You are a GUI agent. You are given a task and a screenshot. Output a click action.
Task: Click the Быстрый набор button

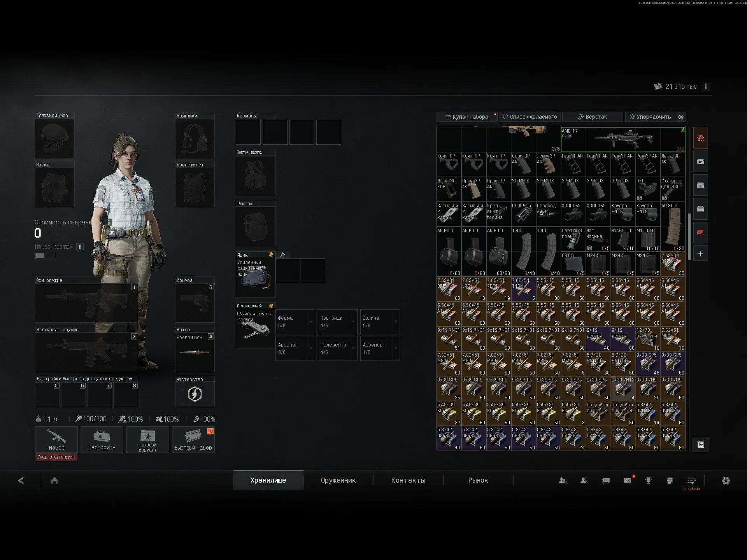tap(193, 439)
